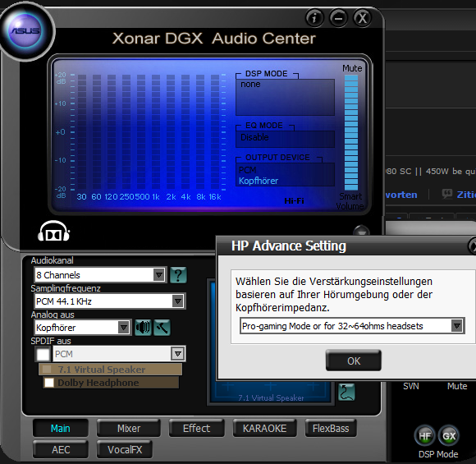Open headset impedance dropdown in HP Advance Setting
The image size is (476, 464).
(352, 326)
